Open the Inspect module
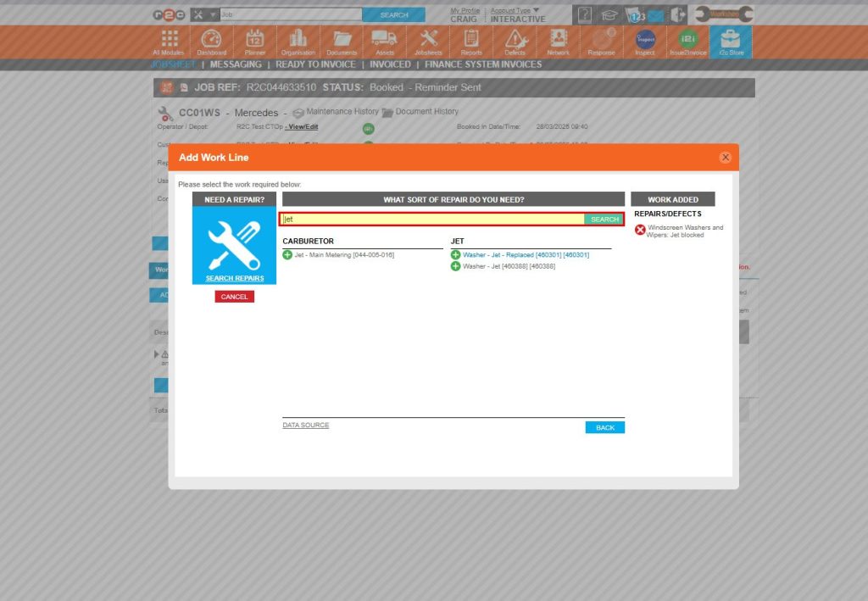 tap(645, 40)
